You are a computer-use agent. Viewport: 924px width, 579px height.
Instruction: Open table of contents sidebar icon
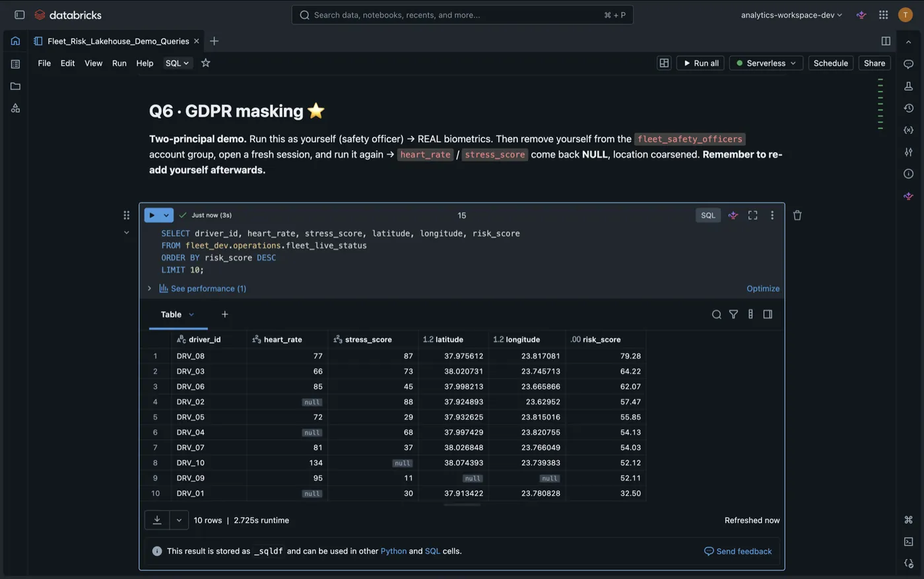tap(15, 64)
